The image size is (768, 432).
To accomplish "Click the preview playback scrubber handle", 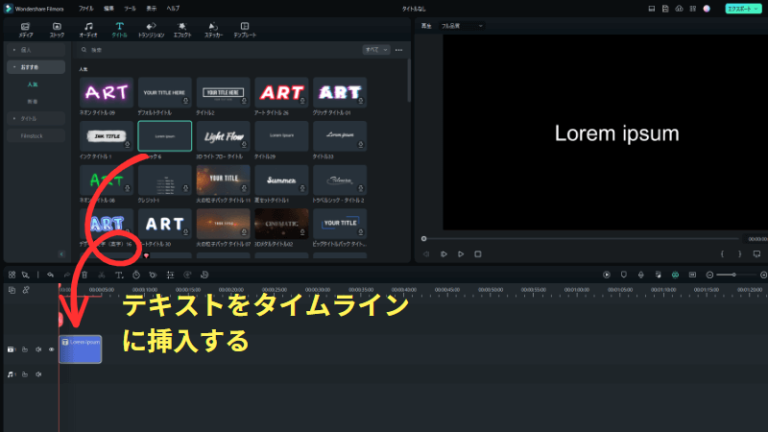I will (424, 239).
